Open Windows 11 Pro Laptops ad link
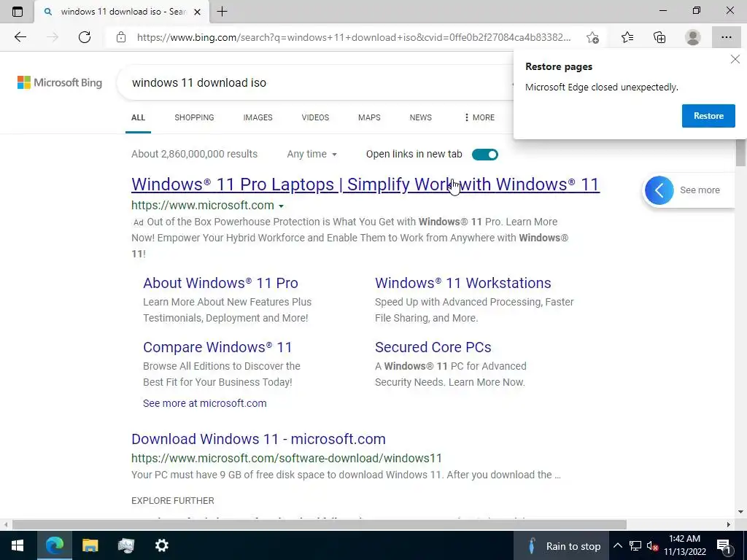Viewport: 747px width, 560px height. click(365, 184)
